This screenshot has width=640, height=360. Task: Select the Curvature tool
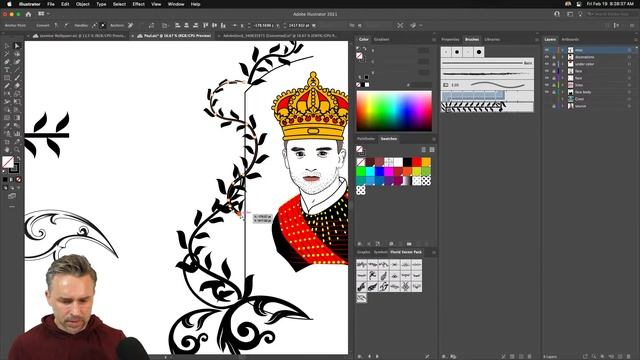17,62
